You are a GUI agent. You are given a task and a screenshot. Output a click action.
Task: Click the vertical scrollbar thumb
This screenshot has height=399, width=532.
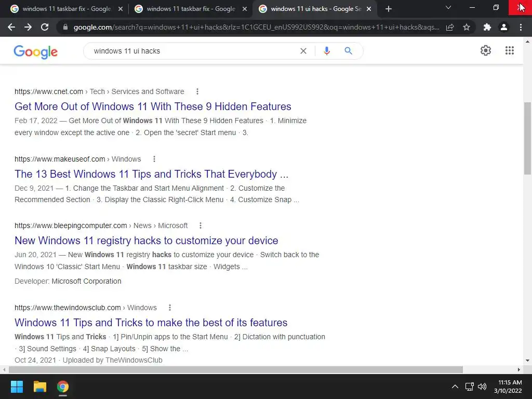(x=527, y=138)
